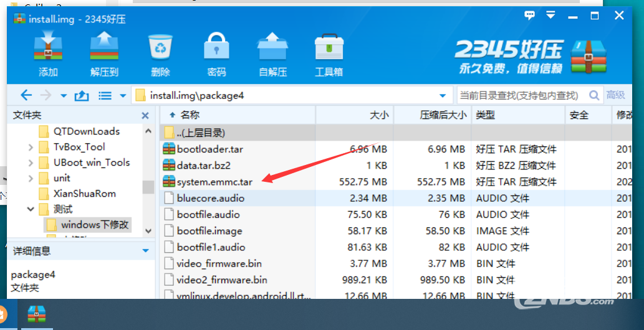Open the view mode dropdown arrow
644x330 pixels.
122,96
